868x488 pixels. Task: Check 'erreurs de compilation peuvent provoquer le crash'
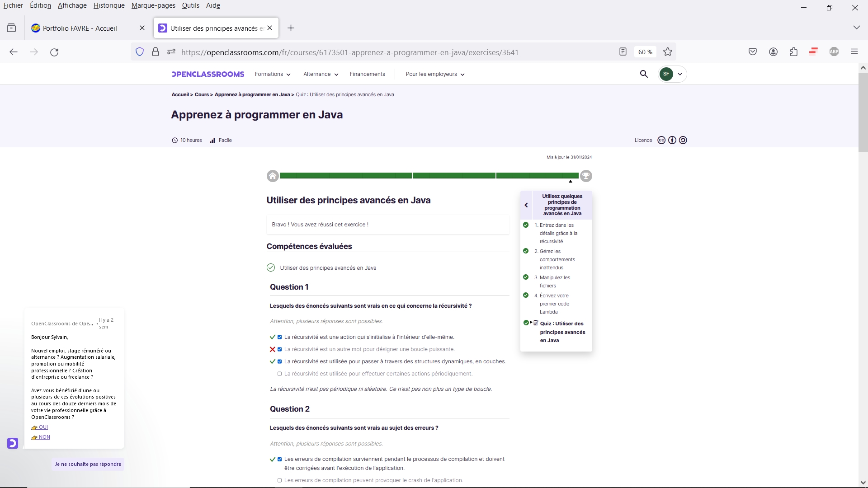click(279, 480)
